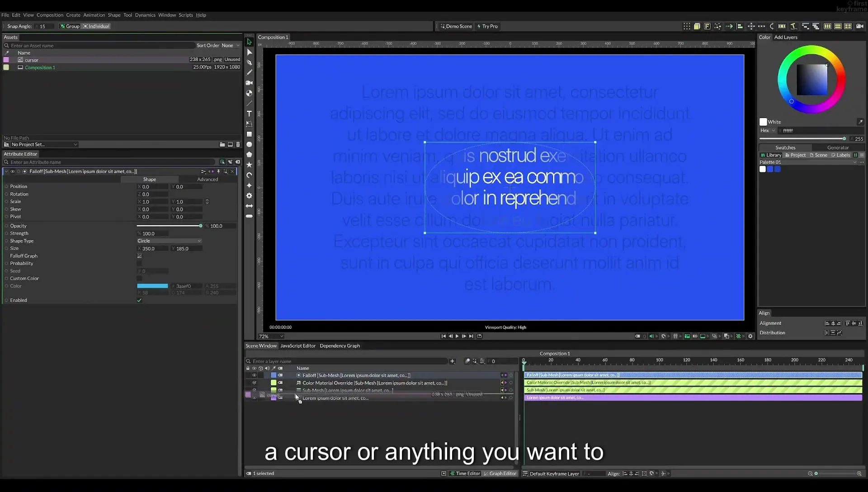The width and height of the screenshot is (868, 492).
Task: Toggle the Enabled checkbox
Action: point(139,300)
